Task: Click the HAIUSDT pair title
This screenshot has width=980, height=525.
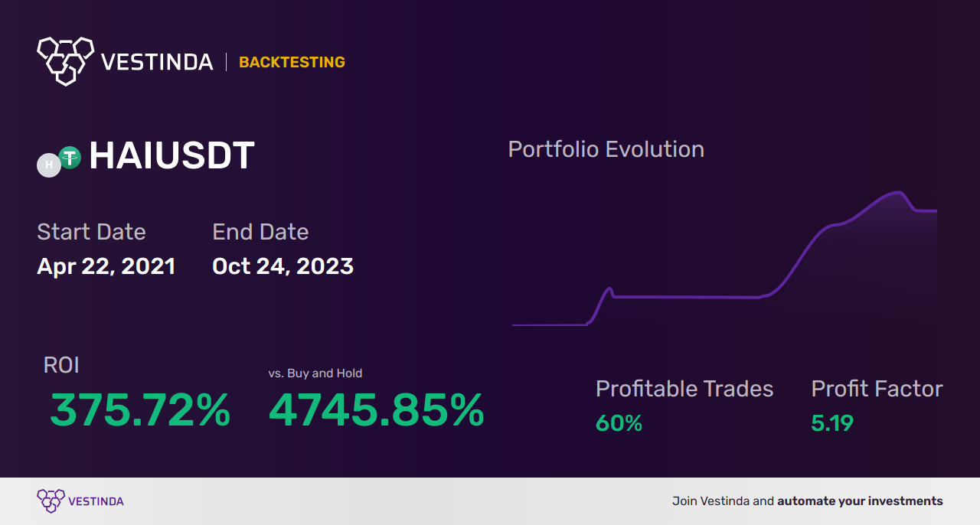Action: (x=171, y=156)
